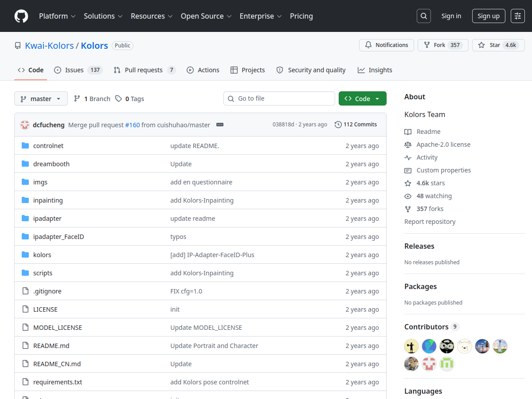Image resolution: width=532 pixels, height=399 pixels.
Task: Click the Apache-2.0 license scales icon
Action: (408, 144)
